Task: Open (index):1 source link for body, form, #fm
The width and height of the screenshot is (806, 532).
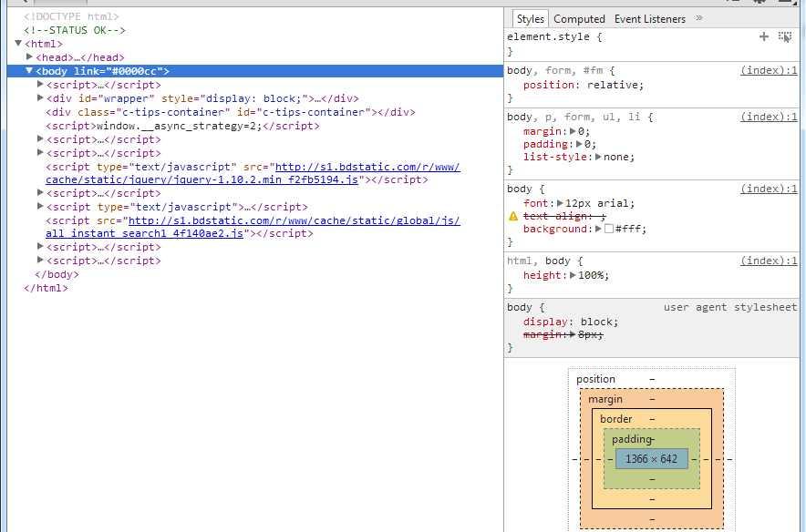Action: point(769,70)
